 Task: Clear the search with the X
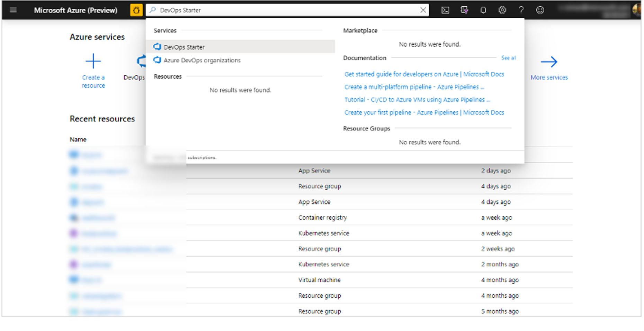tap(423, 10)
